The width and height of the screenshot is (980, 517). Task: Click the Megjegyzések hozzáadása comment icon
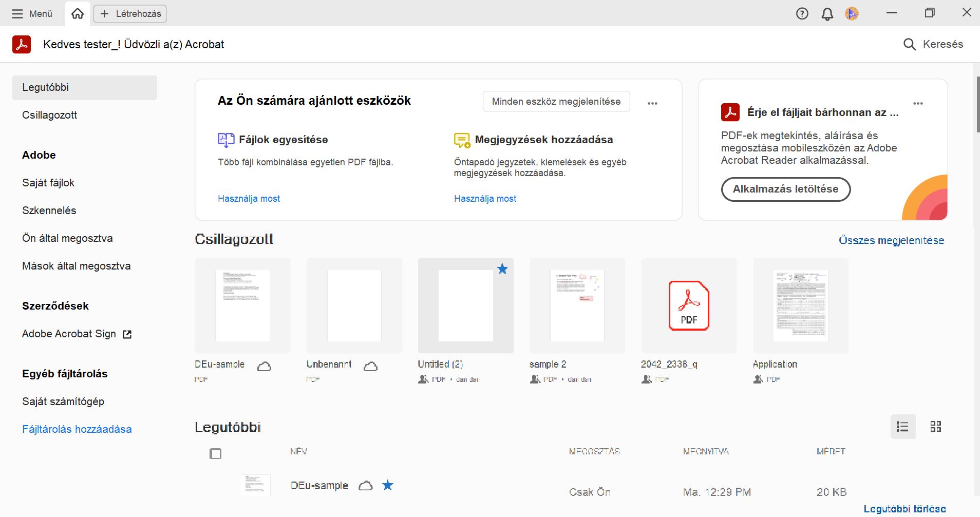tap(462, 140)
